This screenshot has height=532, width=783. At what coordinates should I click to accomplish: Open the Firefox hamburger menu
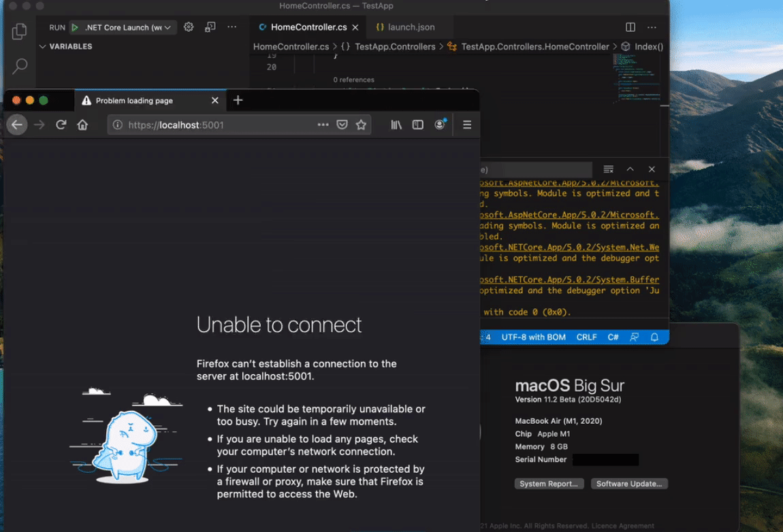coord(467,124)
